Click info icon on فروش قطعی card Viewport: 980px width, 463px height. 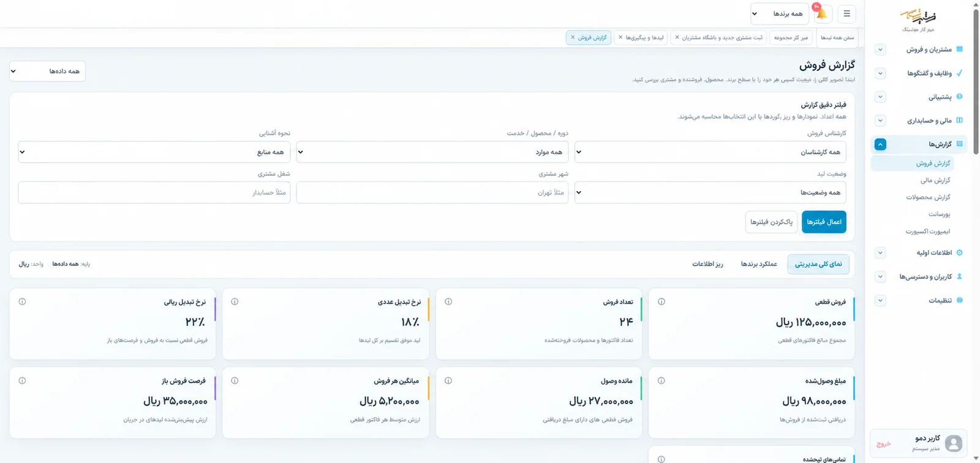[661, 301]
